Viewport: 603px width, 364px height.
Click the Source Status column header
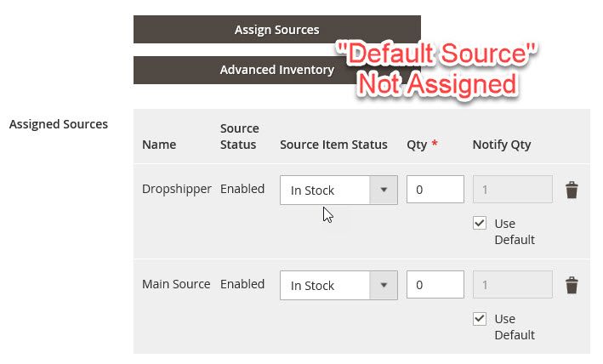(239, 136)
